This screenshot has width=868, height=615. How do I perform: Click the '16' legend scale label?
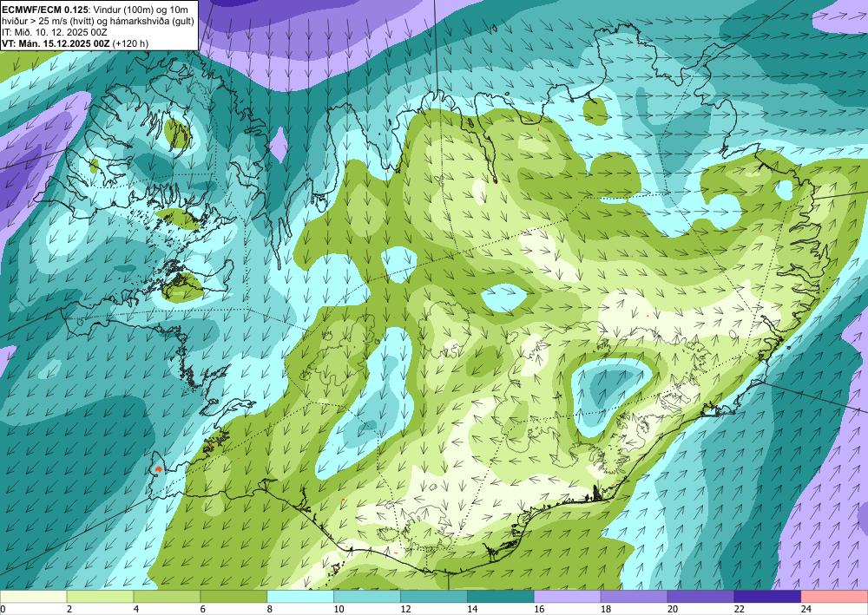click(x=539, y=609)
